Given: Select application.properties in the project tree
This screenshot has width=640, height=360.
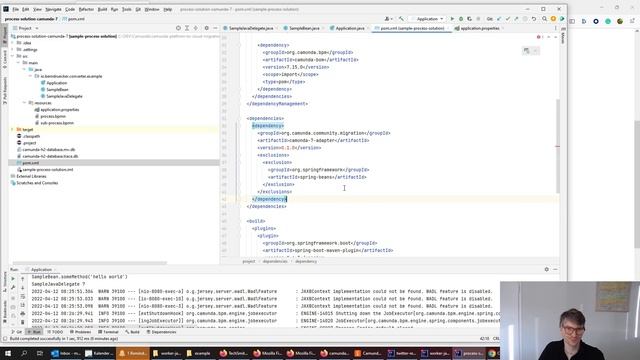Looking at the screenshot, I should click(60, 109).
